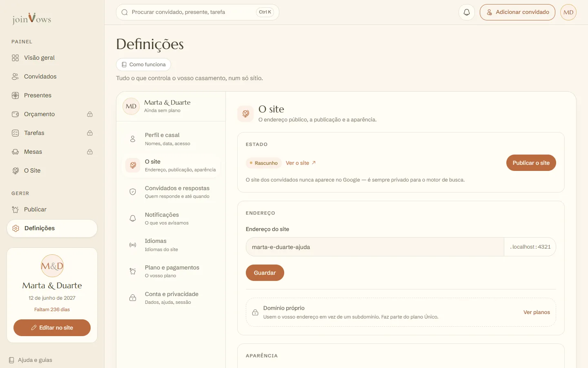Go to Convidados in the sidebar
588x368 pixels.
[52, 76]
